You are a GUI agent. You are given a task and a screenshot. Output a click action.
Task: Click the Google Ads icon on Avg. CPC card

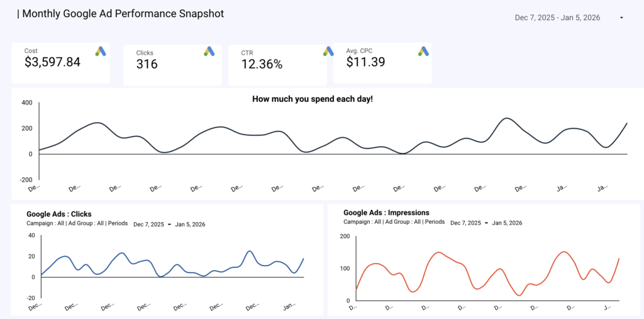click(x=423, y=51)
